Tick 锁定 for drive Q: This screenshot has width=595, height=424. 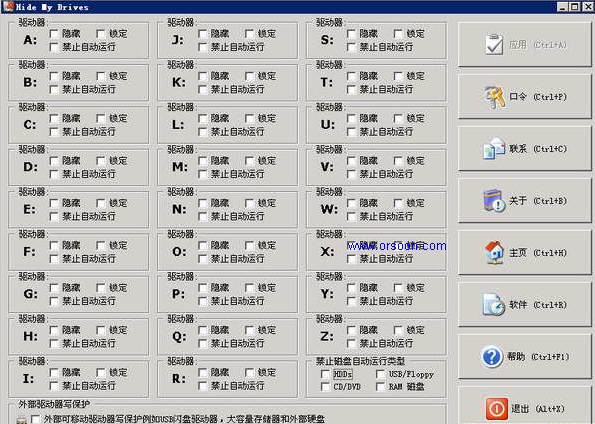[250, 330]
